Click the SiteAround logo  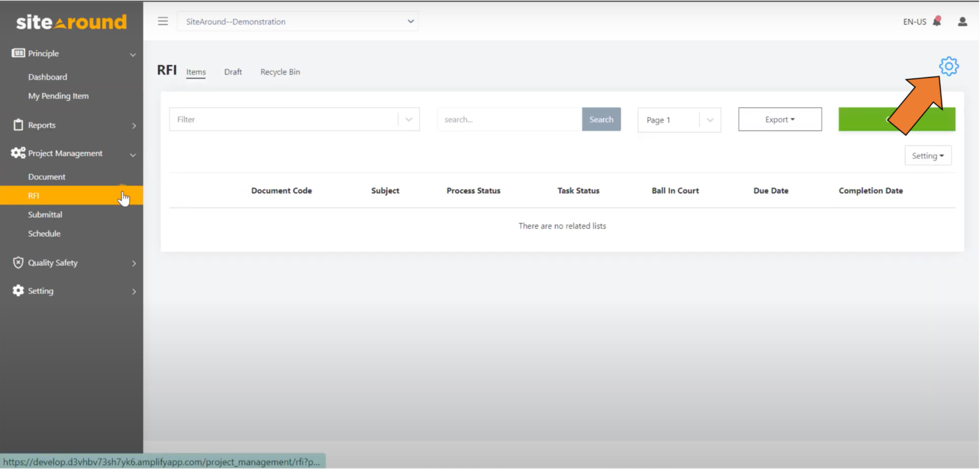point(70,22)
